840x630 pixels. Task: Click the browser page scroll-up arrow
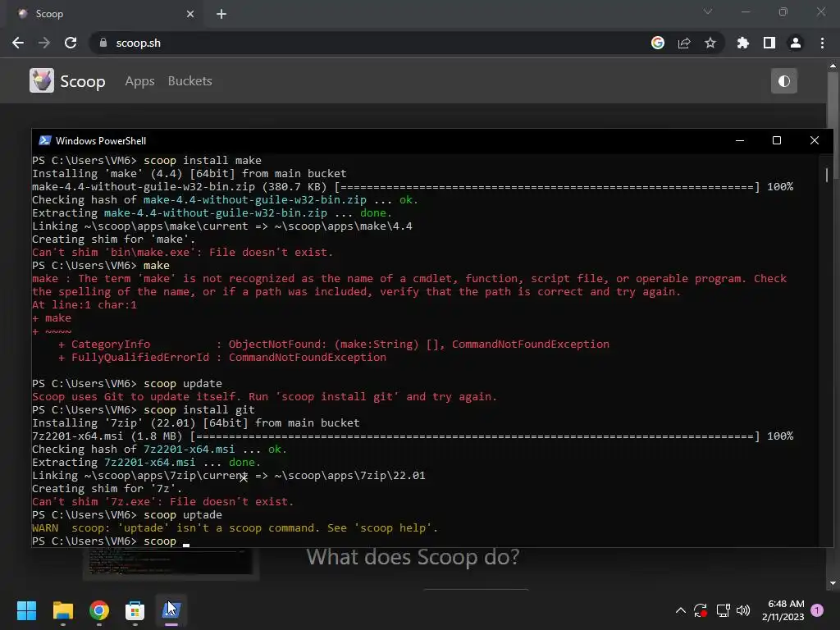[833, 66]
